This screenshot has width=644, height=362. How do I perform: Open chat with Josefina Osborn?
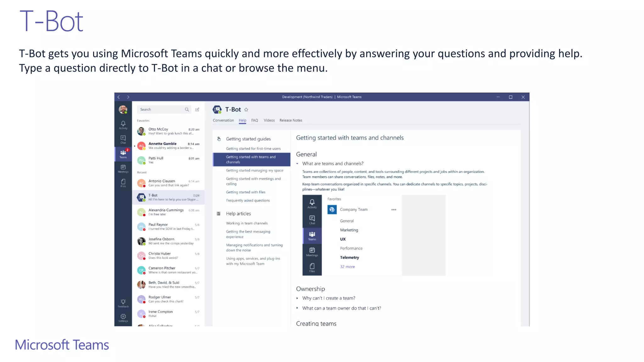(168, 241)
